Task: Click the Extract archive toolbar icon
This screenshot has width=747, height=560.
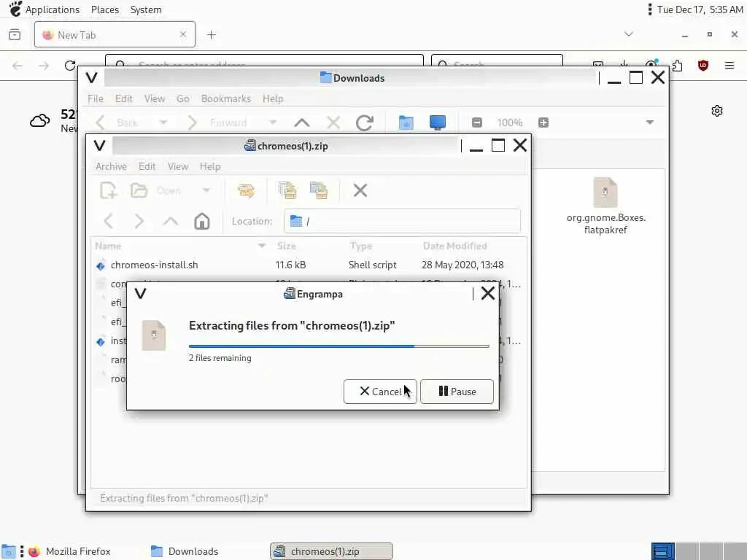Action: 246,190
